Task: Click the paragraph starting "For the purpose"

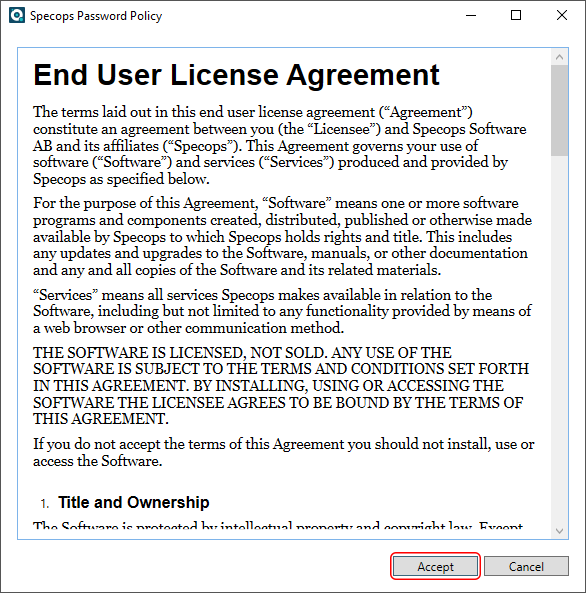Action: click(x=282, y=236)
